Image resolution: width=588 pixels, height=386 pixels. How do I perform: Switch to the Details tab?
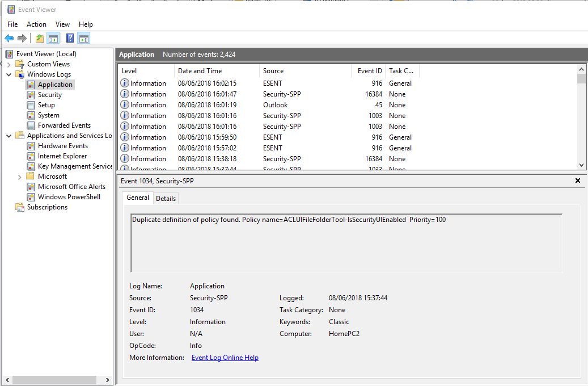[166, 198]
